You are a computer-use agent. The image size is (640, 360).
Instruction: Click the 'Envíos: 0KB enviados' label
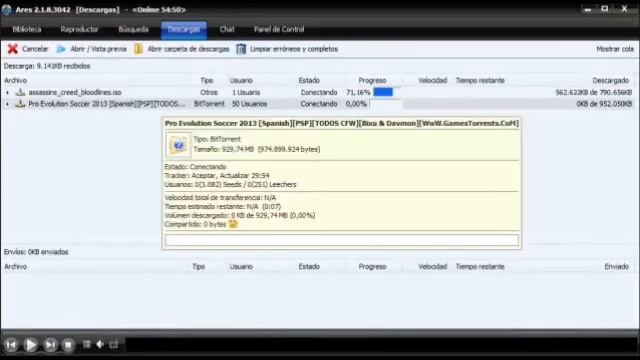(36, 252)
